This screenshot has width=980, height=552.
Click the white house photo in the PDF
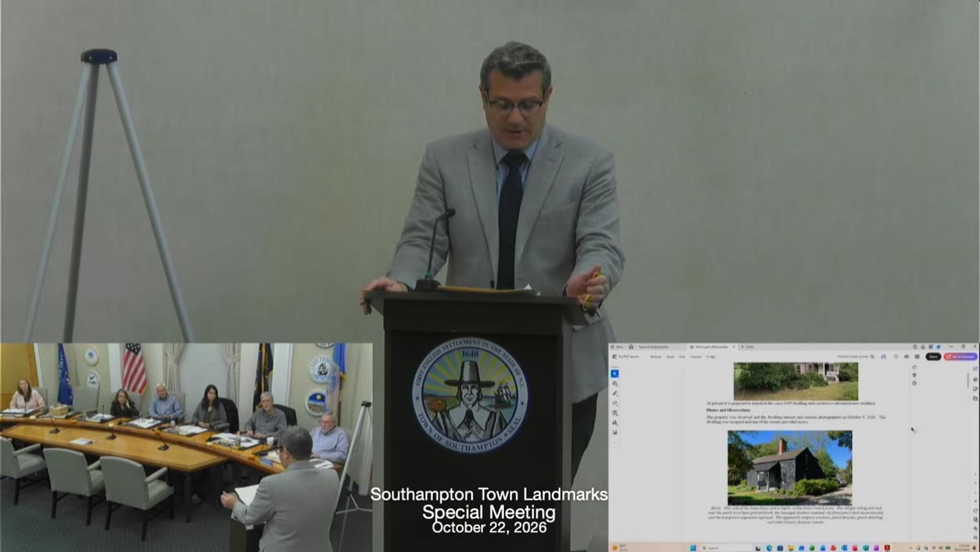click(796, 381)
